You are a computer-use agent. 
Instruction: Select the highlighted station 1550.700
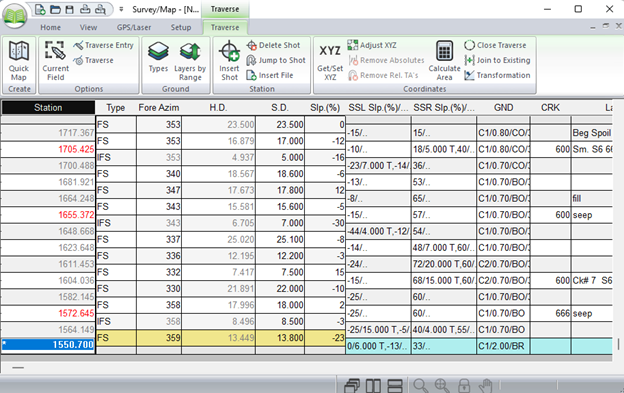pos(48,344)
